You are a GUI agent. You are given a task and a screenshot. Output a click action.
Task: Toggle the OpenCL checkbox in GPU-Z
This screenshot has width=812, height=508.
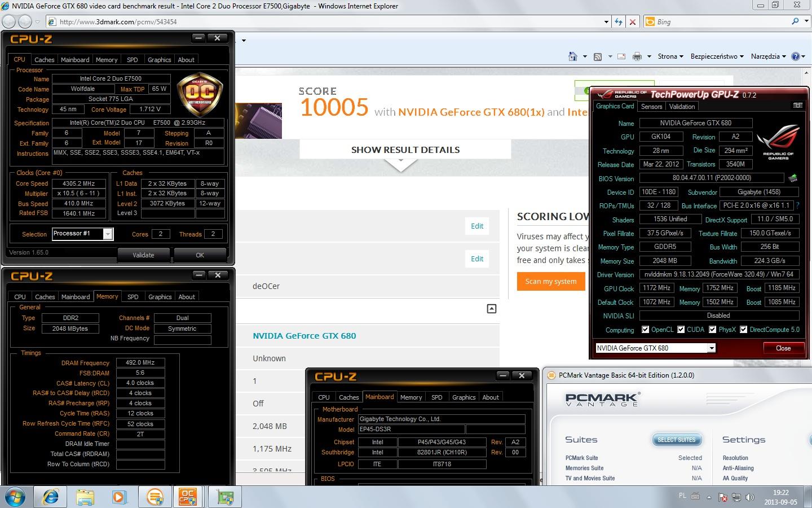click(x=645, y=330)
